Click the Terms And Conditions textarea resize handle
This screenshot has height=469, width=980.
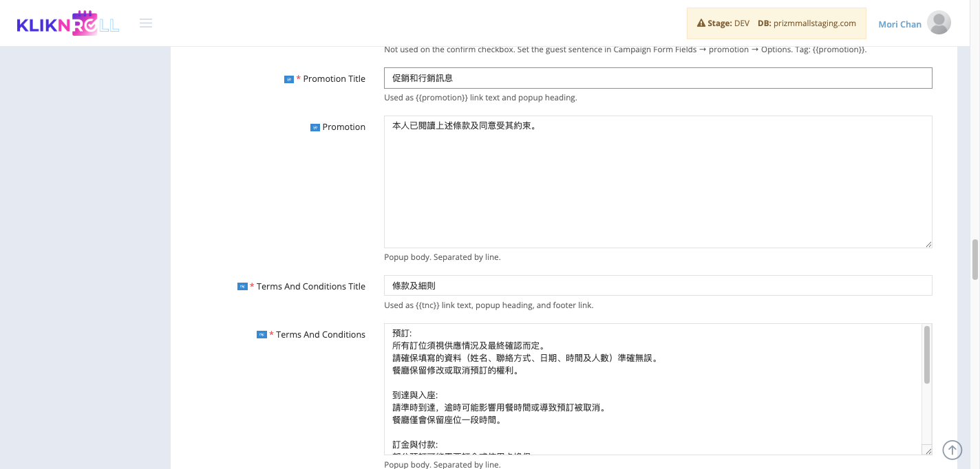(928, 450)
